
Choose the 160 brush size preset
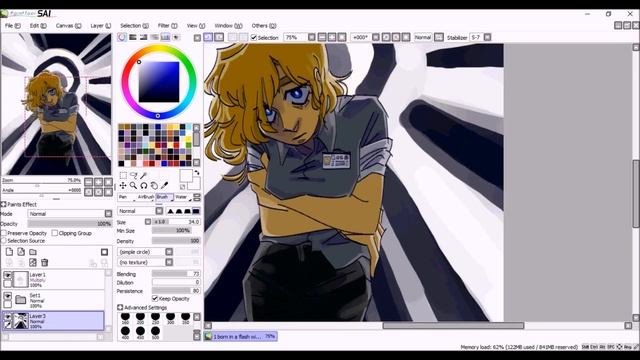click(125, 318)
